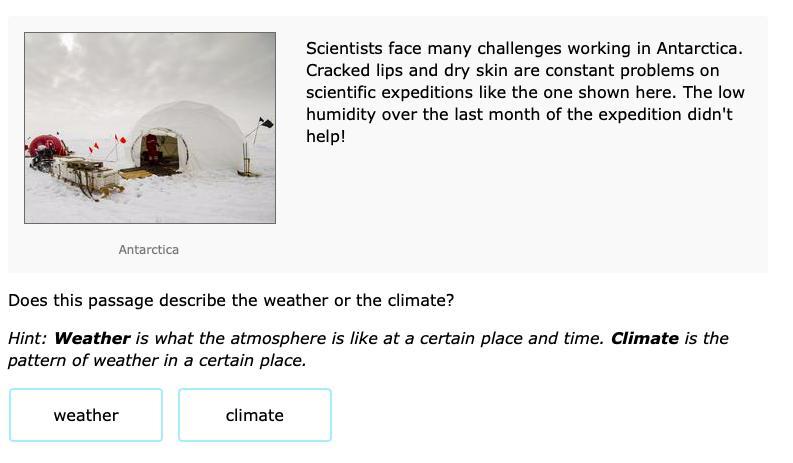Viewport: 793px width, 463px height.
Task: Click the red vehicle at photo's left edge
Action: (44, 150)
